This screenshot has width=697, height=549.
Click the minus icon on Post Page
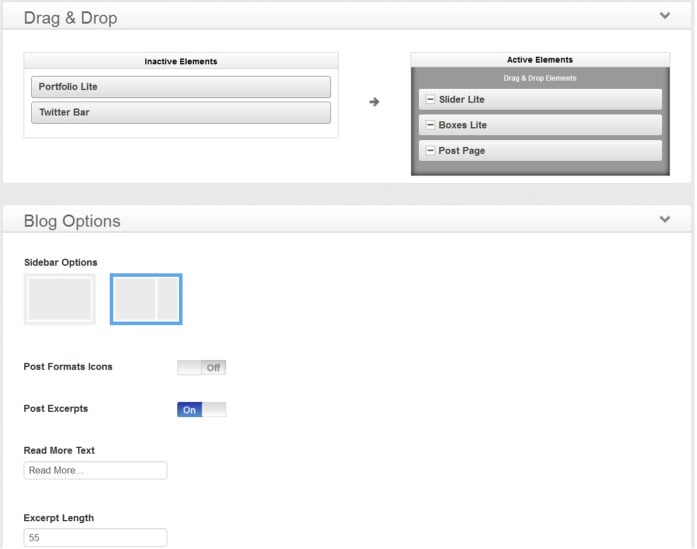click(430, 151)
